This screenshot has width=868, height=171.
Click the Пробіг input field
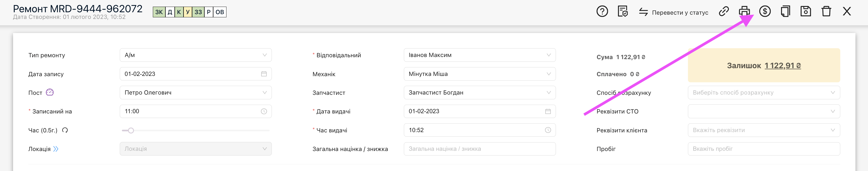tap(763, 149)
